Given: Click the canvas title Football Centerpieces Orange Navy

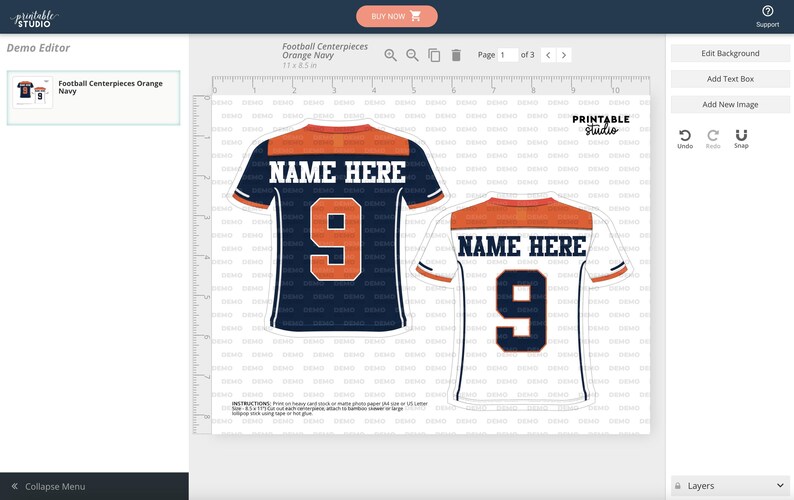Looking at the screenshot, I should (325, 51).
